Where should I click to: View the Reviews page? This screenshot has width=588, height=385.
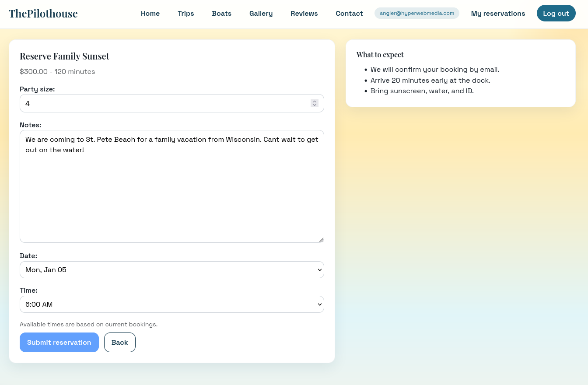tap(304, 13)
